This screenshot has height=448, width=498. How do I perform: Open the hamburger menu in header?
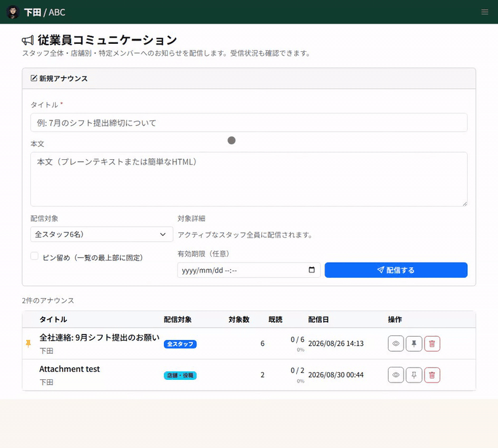(x=484, y=12)
